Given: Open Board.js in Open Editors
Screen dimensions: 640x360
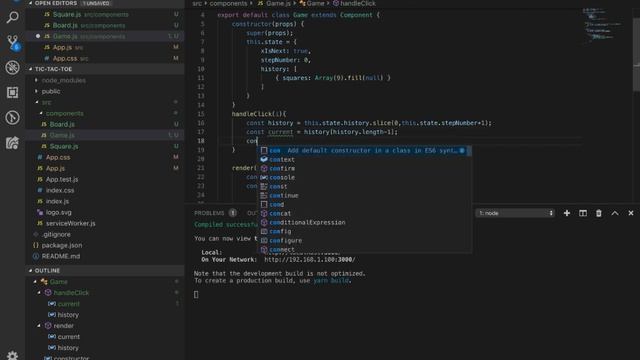Looking at the screenshot, I should tap(104, 25).
